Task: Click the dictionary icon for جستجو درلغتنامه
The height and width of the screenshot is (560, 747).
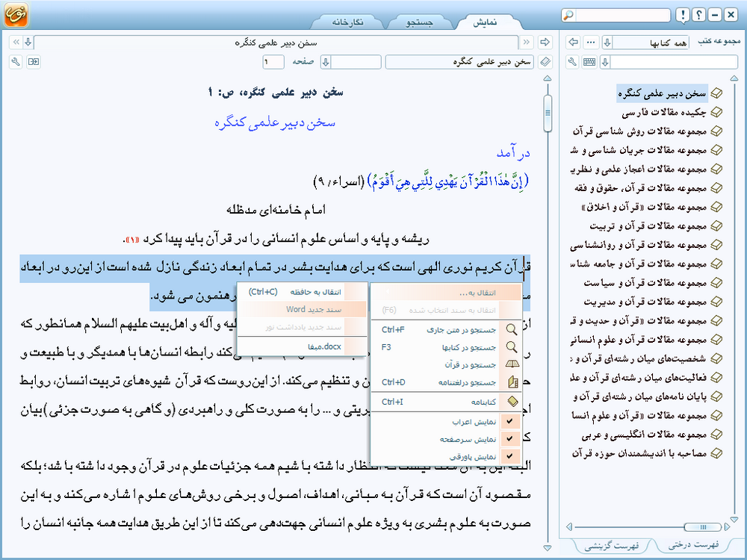Action: click(512, 382)
